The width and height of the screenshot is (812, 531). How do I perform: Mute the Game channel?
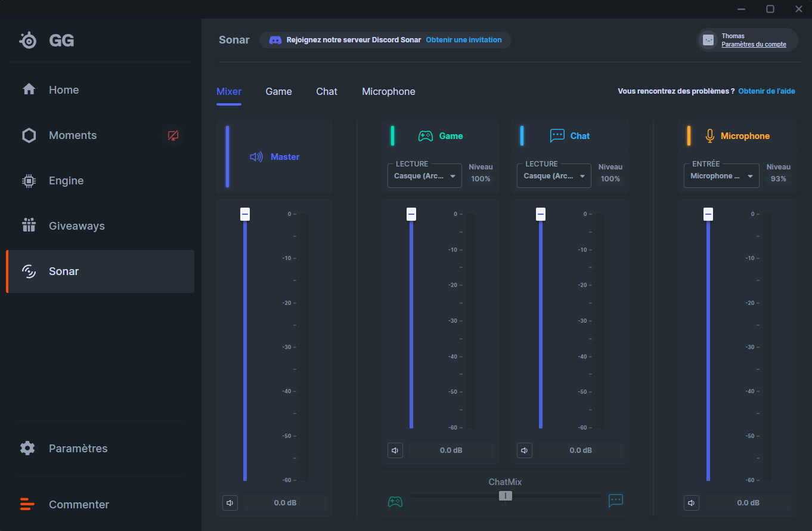point(395,450)
